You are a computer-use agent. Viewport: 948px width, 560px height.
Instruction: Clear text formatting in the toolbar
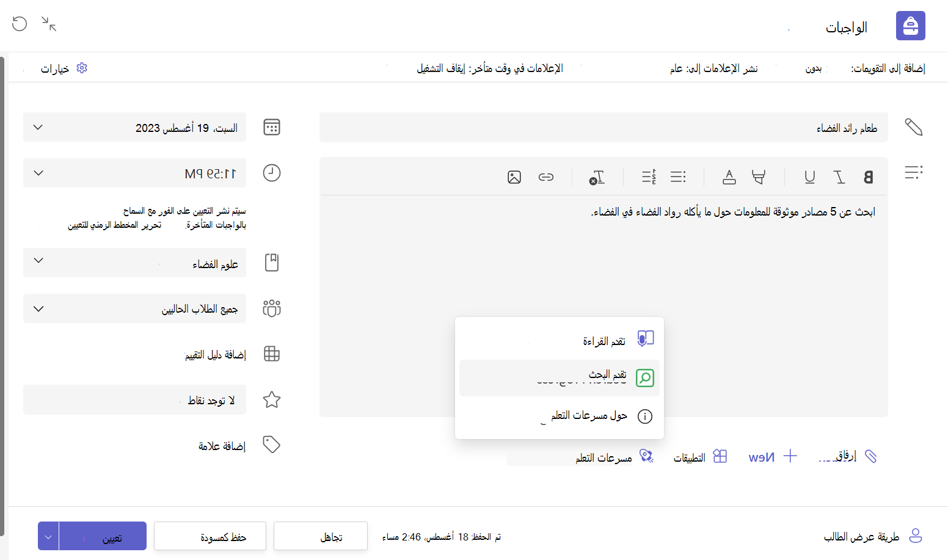click(x=597, y=177)
